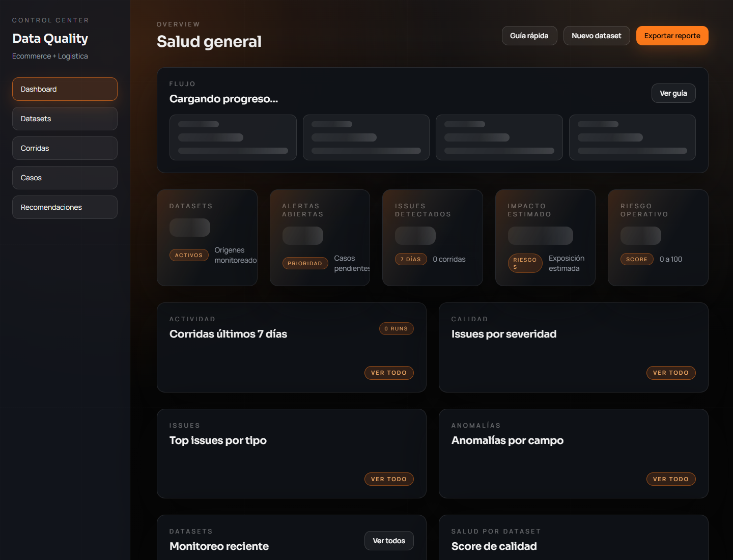Open the Guía rápida dialog

(x=529, y=36)
